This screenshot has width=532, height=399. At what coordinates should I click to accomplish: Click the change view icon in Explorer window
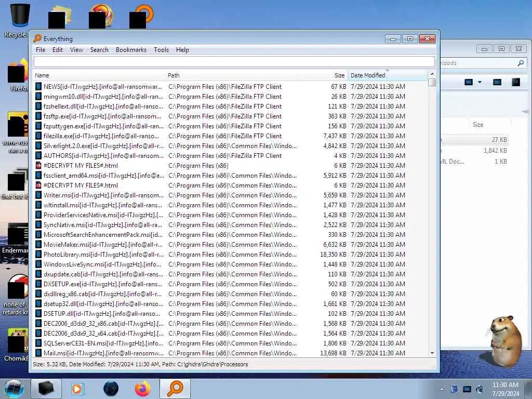(469, 82)
